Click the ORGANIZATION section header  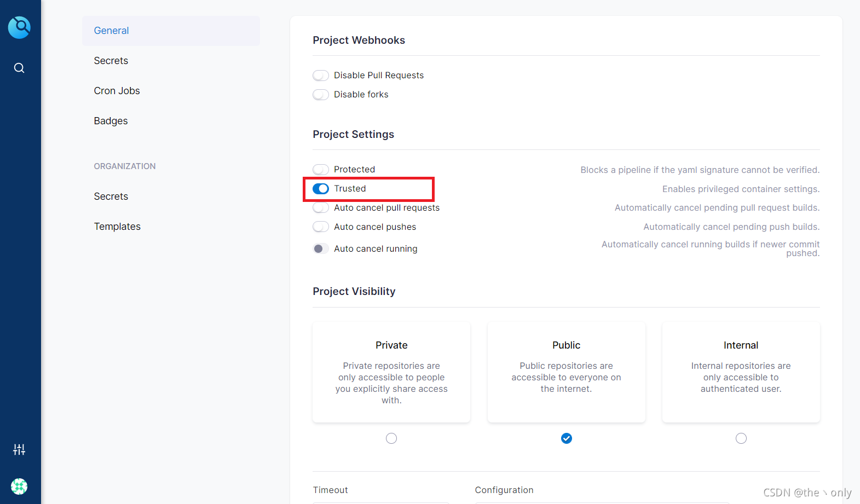125,166
